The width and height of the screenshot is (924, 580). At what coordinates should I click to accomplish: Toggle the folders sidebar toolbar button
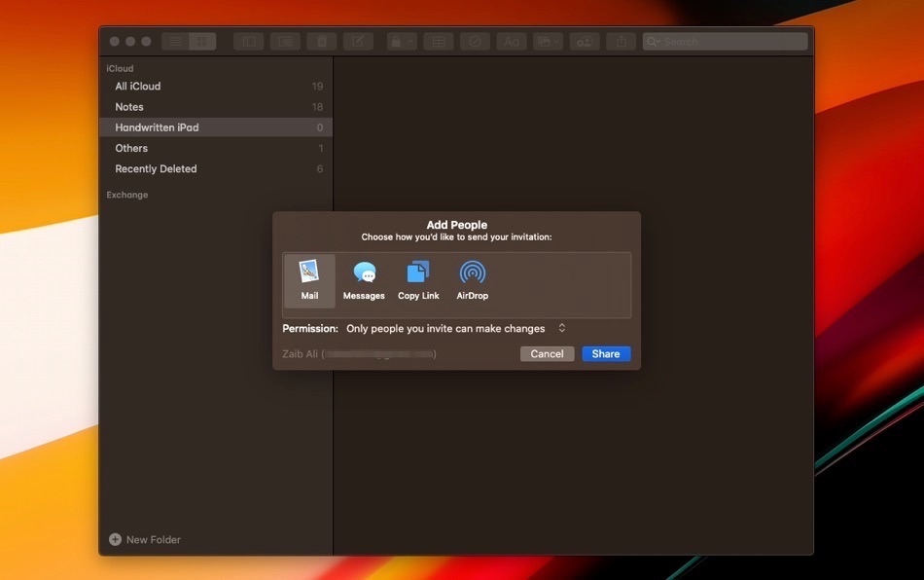pyautogui.click(x=249, y=41)
